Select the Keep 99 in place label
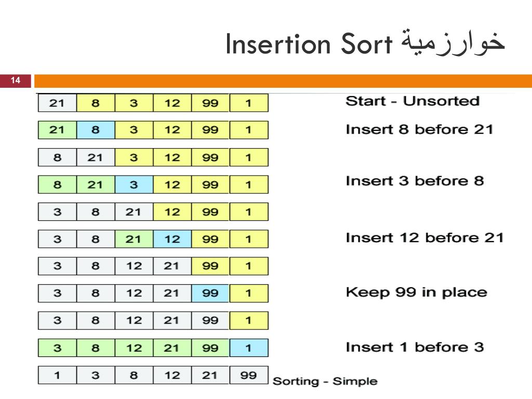The image size is (532, 399). 417,292
